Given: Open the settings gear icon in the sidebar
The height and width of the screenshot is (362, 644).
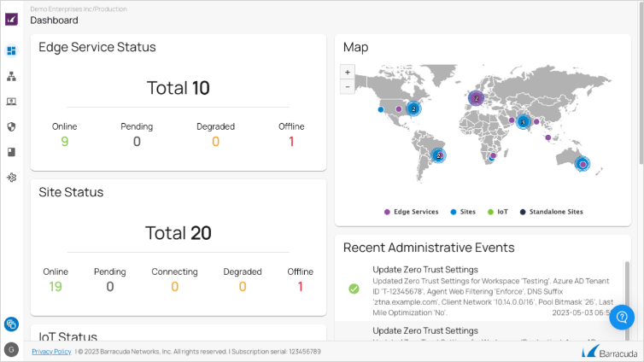Looking at the screenshot, I should [x=11, y=178].
